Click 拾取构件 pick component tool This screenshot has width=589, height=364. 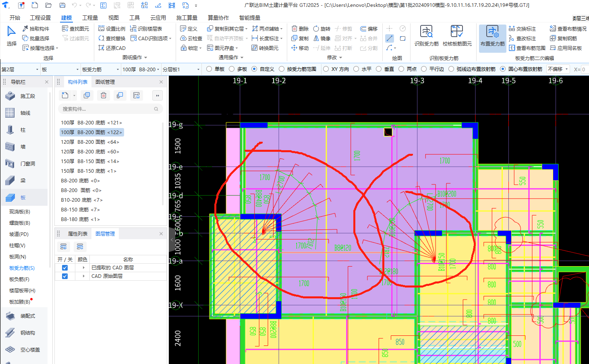click(36, 29)
